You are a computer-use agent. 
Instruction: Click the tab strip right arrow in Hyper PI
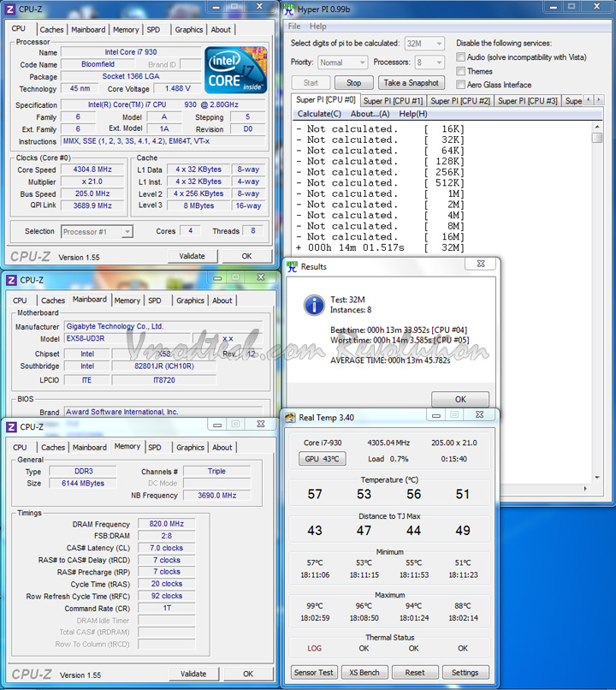pyautogui.click(x=598, y=100)
